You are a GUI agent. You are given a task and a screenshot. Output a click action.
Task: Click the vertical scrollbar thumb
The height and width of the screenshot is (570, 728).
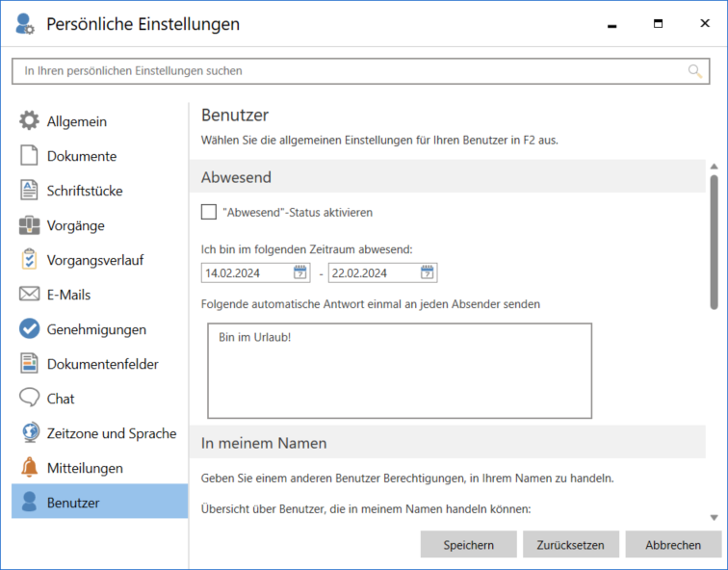[715, 242]
